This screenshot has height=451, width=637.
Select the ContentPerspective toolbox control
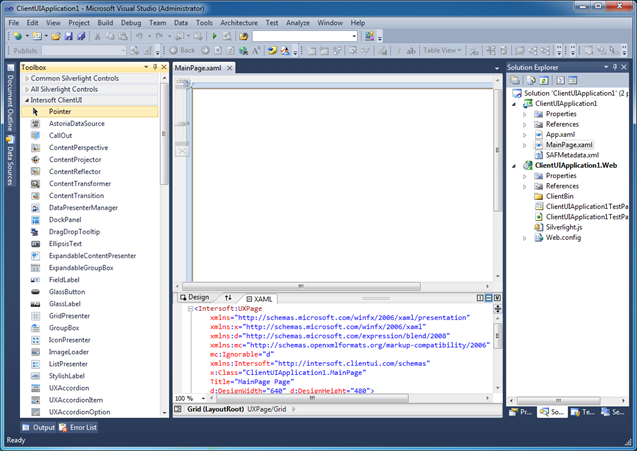(x=89, y=147)
